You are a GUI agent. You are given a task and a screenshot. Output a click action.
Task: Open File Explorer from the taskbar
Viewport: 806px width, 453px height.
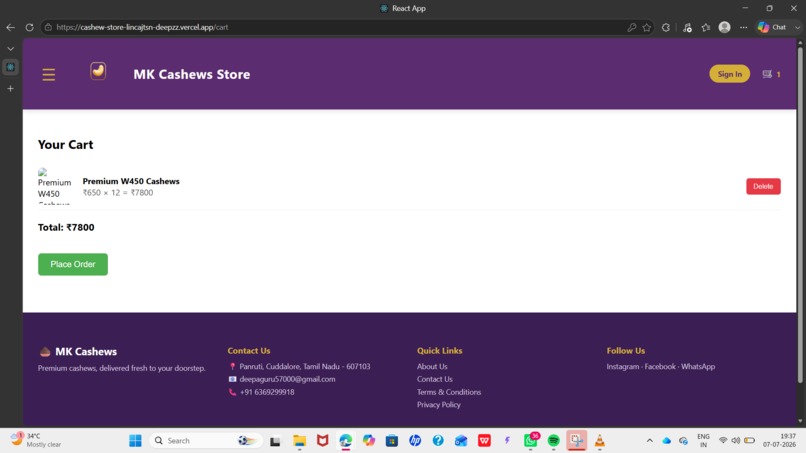click(299, 441)
